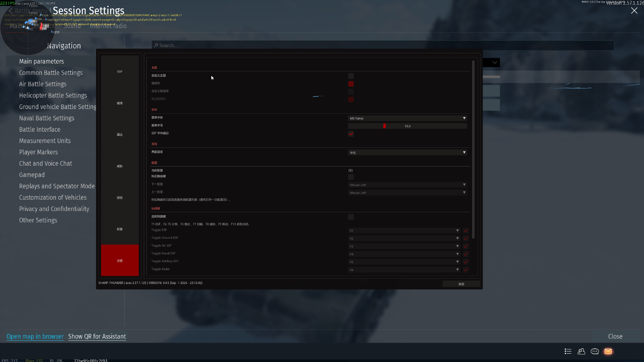Select Customization of Vehicles
This screenshot has height=362, width=644.
point(53,197)
